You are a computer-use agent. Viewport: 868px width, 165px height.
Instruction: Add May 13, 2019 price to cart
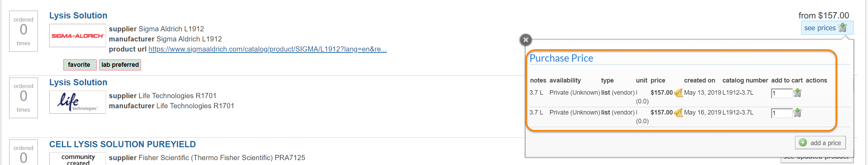[797, 93]
